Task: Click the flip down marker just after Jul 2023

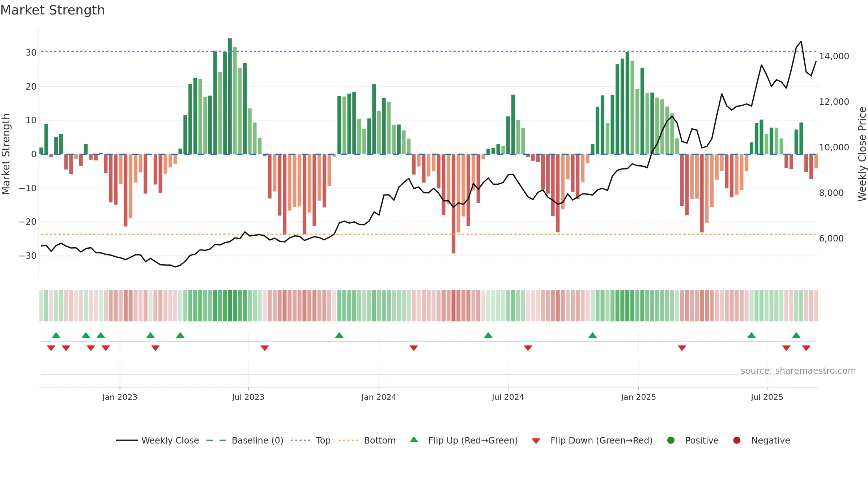Action: (265, 348)
